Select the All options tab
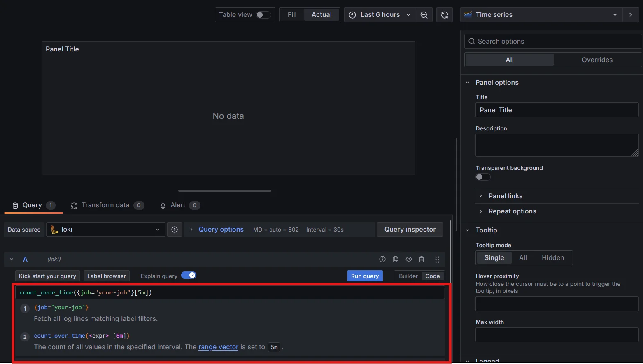The width and height of the screenshot is (643, 364). click(510, 60)
